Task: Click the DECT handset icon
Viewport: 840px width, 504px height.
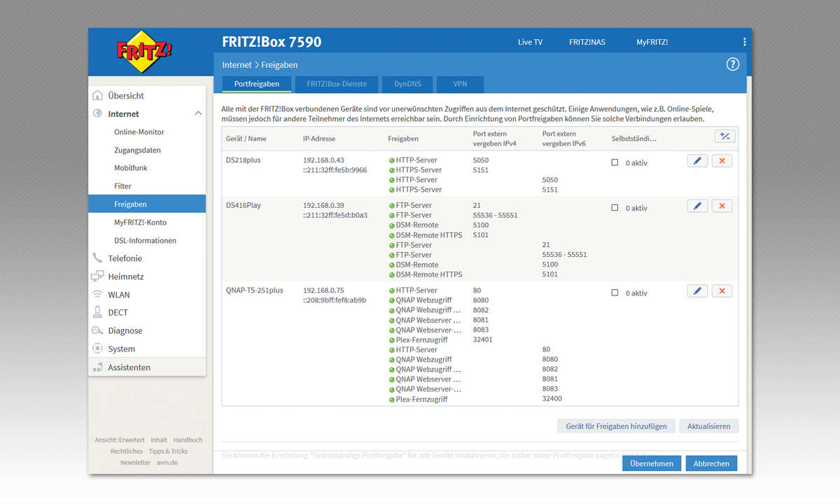Action: [97, 312]
